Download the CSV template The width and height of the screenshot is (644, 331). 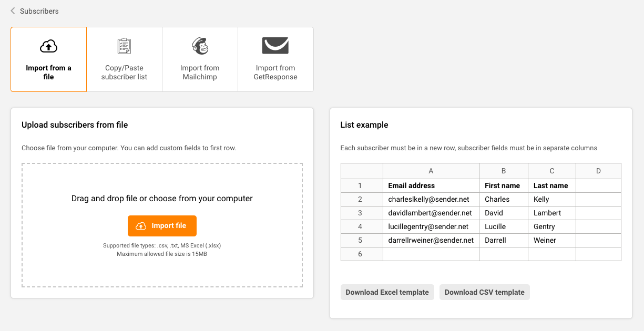point(484,292)
